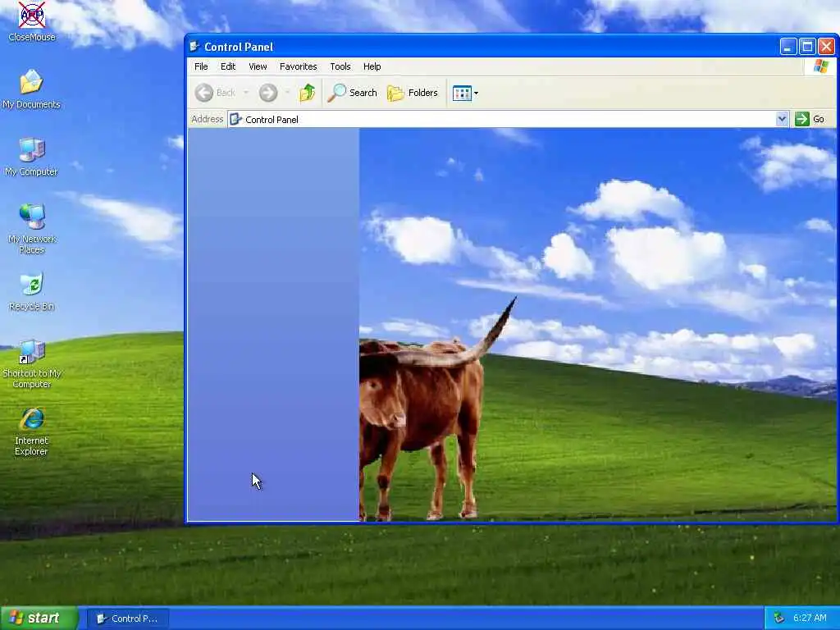Click the Go button
Image resolution: width=840 pixels, height=630 pixels.
tap(810, 119)
